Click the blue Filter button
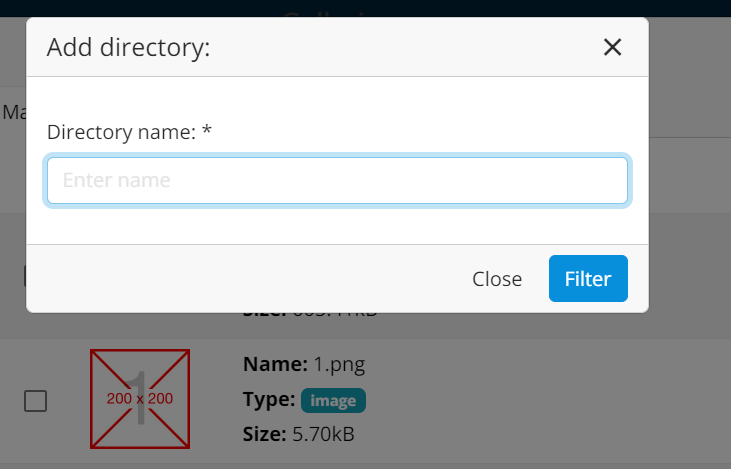 588,279
